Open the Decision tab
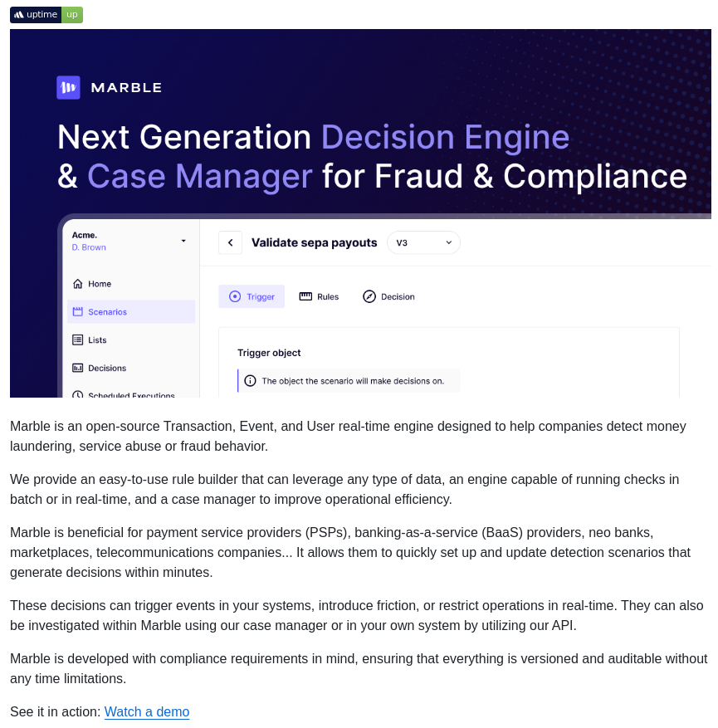 [x=388, y=296]
